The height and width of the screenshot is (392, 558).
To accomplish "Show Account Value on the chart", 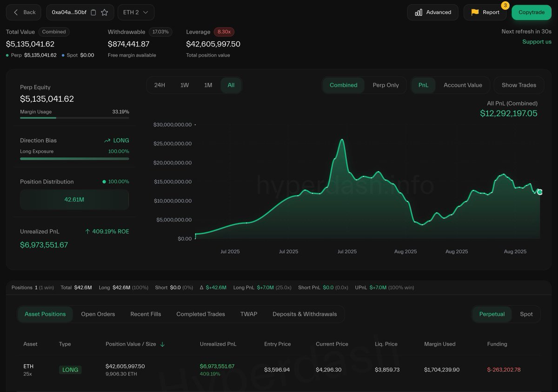I will click(x=463, y=85).
